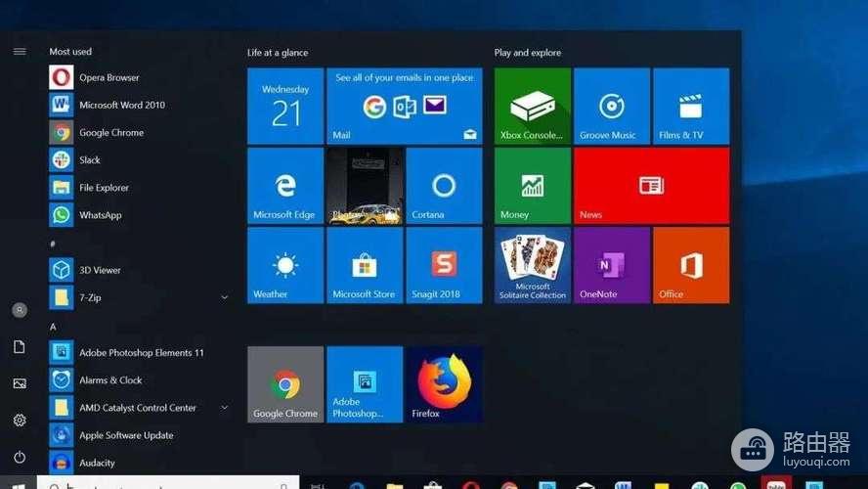This screenshot has width=868, height=489.
Task: Open the AMD Catalyst Control Center folder
Action: click(x=139, y=408)
